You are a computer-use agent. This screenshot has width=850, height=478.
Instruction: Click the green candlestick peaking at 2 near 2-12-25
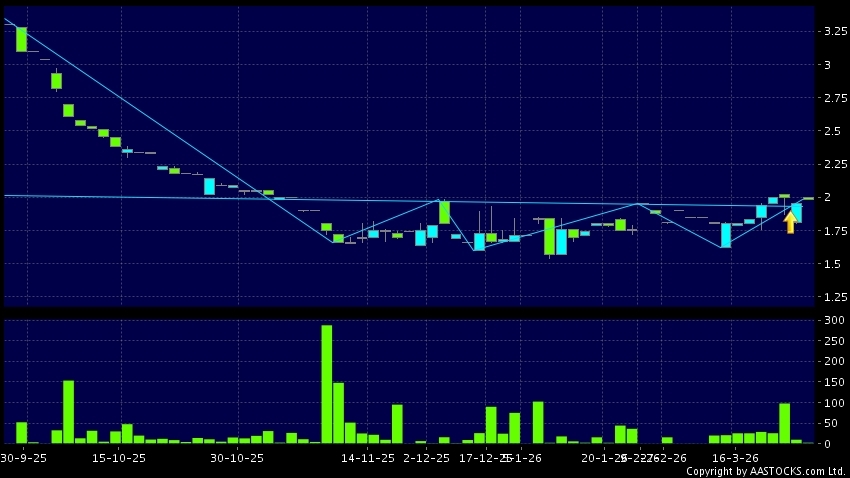pyautogui.click(x=444, y=212)
